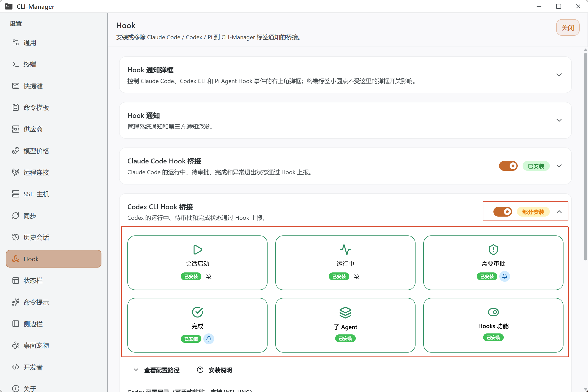
Task: Collapse the Codex CLI Hook 桥接 section
Action: [559, 212]
